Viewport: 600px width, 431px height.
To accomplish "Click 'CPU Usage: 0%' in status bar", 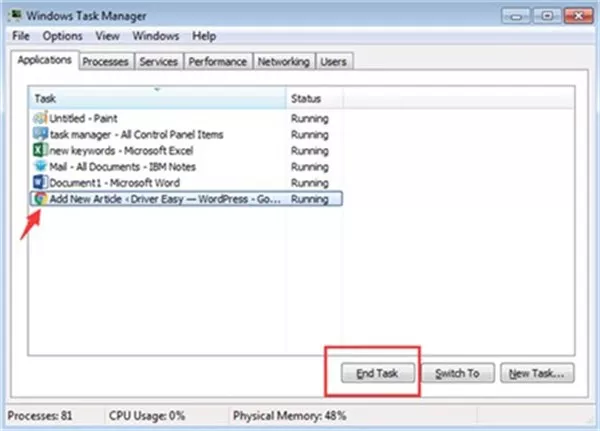I will (147, 416).
